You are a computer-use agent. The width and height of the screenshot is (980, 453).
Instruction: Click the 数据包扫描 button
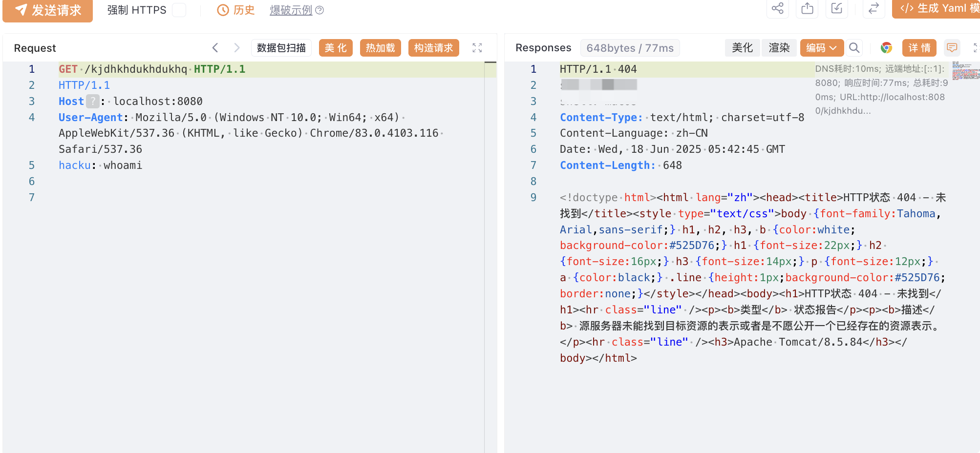(281, 48)
